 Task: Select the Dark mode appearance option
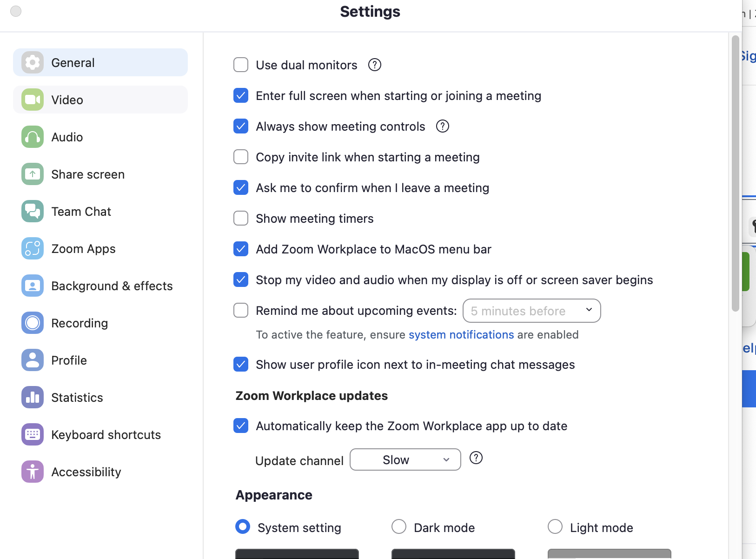[x=399, y=527]
